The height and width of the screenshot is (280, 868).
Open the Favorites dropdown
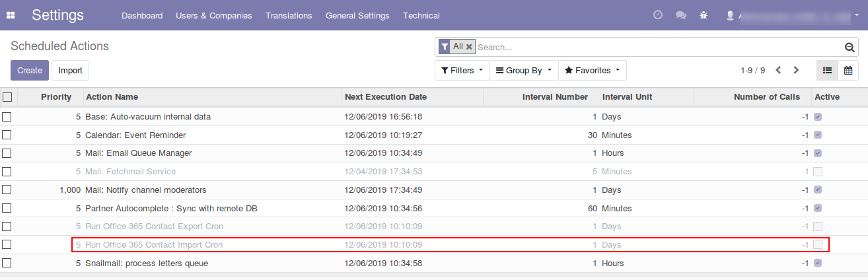tap(592, 70)
